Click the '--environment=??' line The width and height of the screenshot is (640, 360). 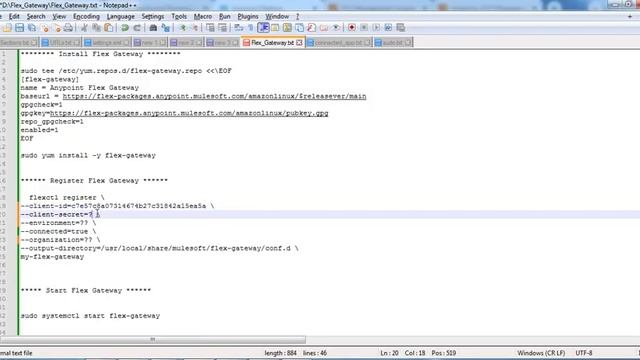click(x=58, y=223)
